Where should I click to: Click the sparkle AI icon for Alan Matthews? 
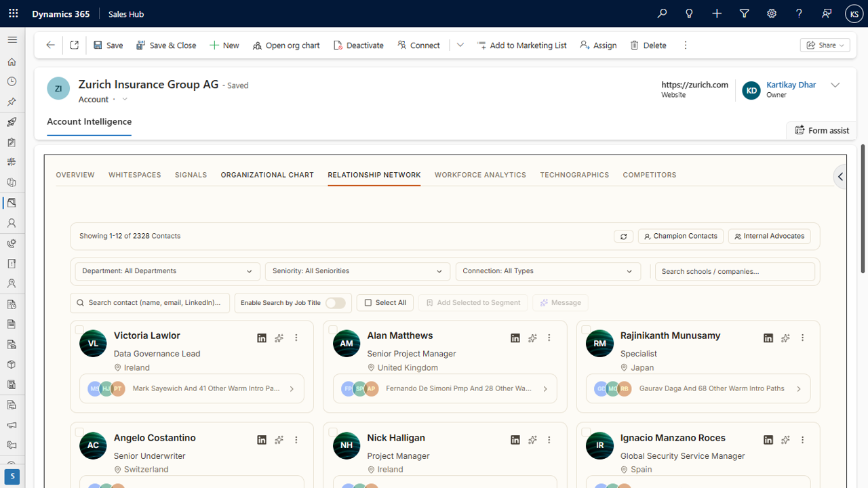[x=532, y=338]
